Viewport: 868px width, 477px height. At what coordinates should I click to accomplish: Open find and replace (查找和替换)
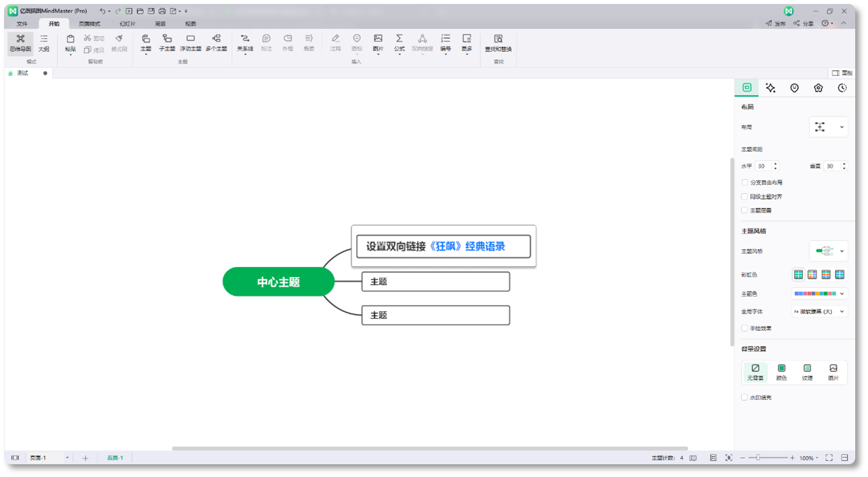[498, 44]
